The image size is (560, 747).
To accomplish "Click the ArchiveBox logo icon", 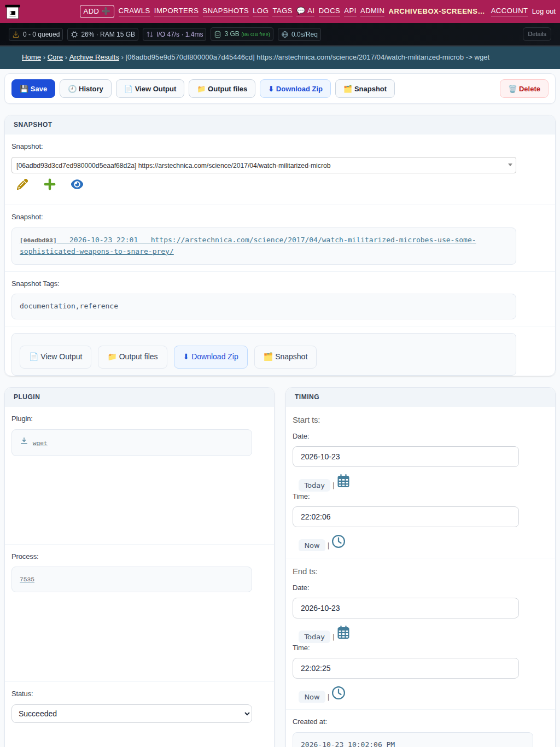I will click(x=12, y=12).
